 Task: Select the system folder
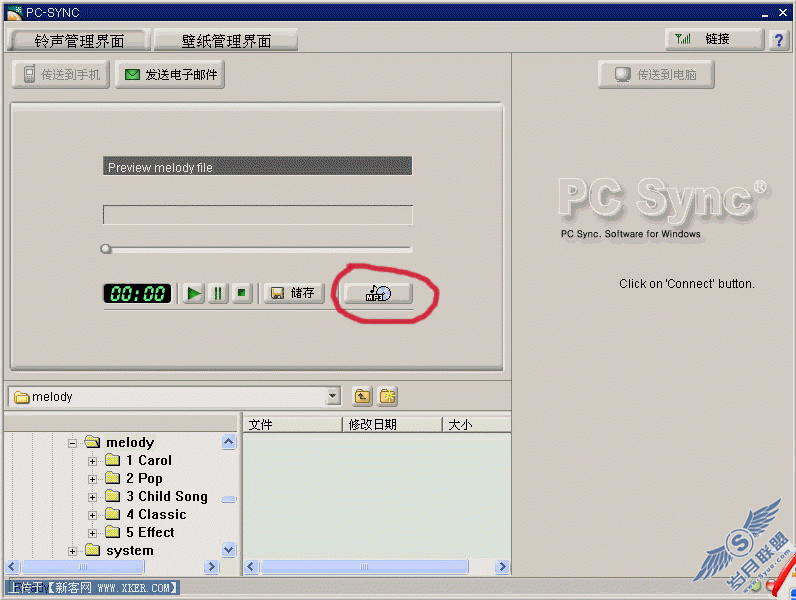129,551
